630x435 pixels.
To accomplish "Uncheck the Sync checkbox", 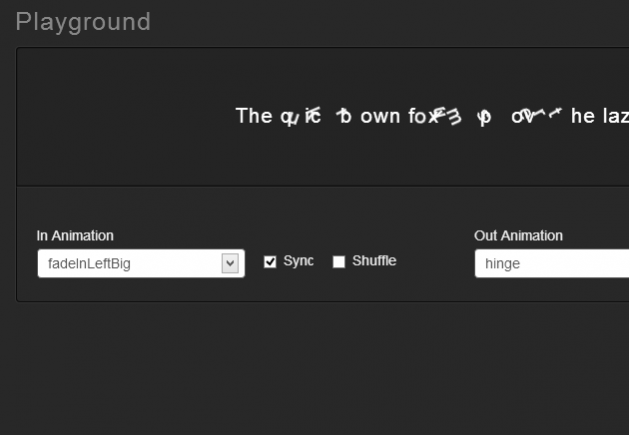I will pos(270,262).
